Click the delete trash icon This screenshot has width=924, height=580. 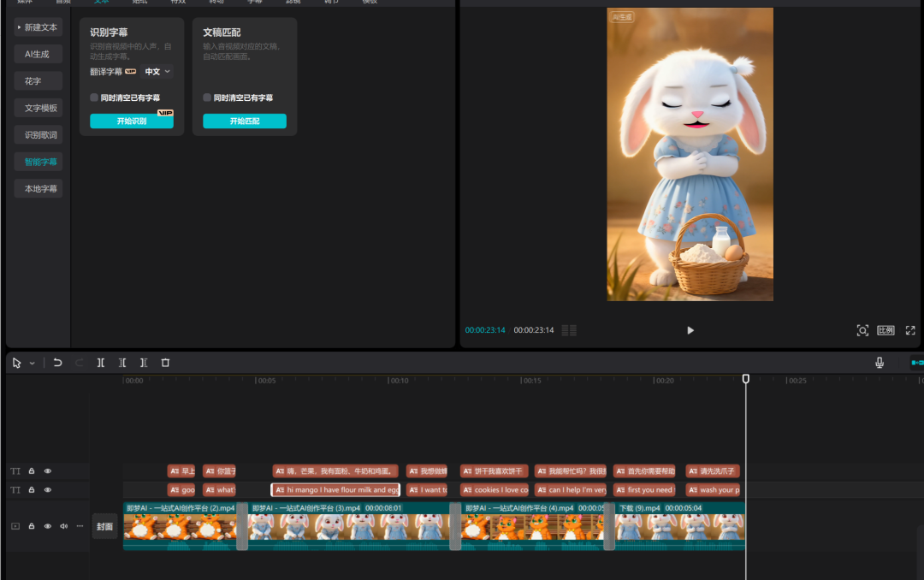click(165, 363)
